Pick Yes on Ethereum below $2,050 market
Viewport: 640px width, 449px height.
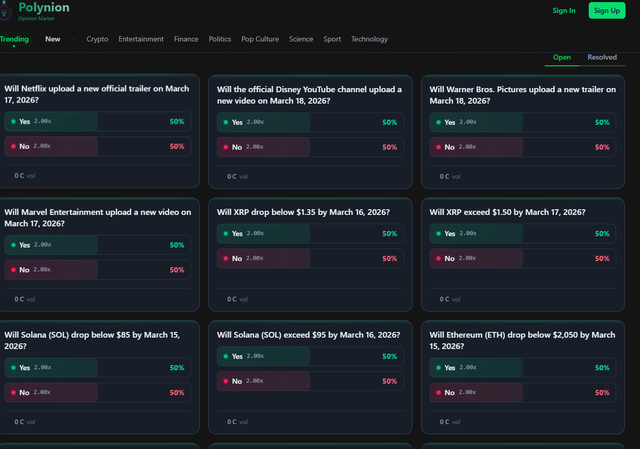coord(523,368)
